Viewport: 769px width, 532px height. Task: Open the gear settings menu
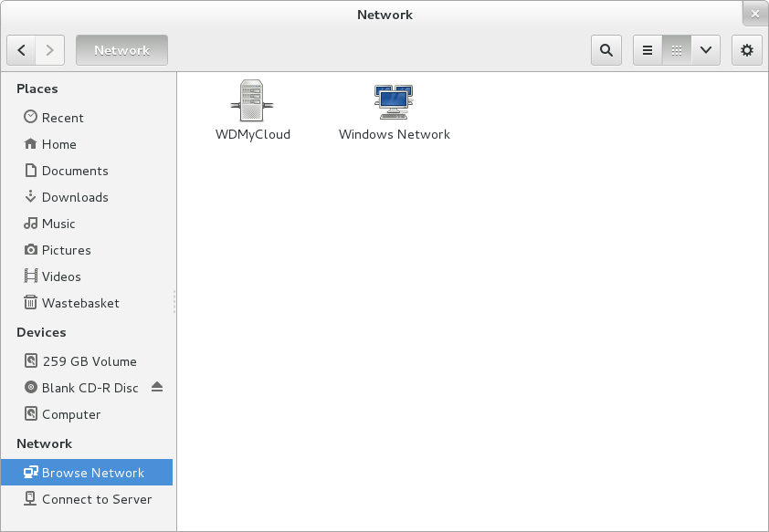tap(746, 50)
